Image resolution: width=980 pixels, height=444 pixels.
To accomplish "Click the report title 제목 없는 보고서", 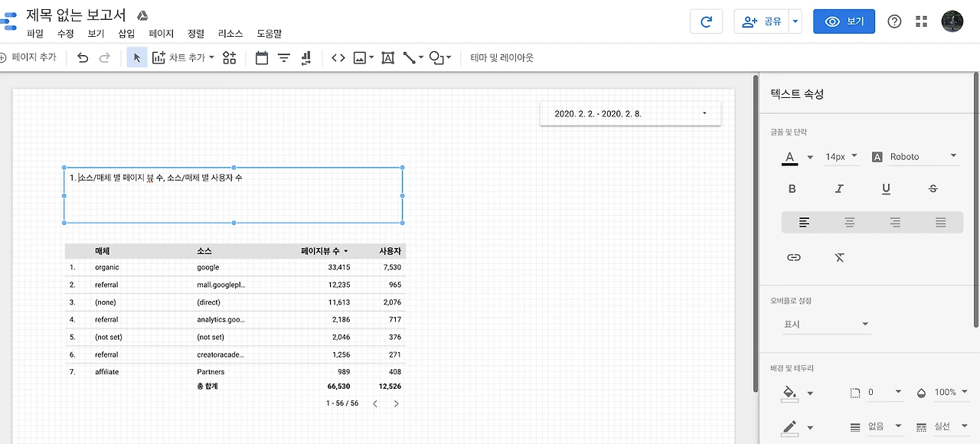I will coord(76,15).
